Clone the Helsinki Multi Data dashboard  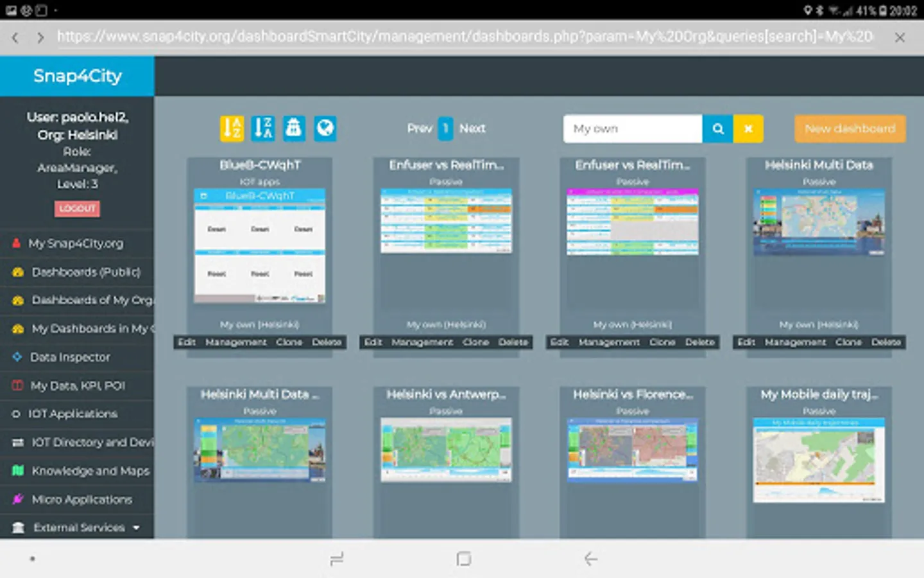tap(848, 342)
